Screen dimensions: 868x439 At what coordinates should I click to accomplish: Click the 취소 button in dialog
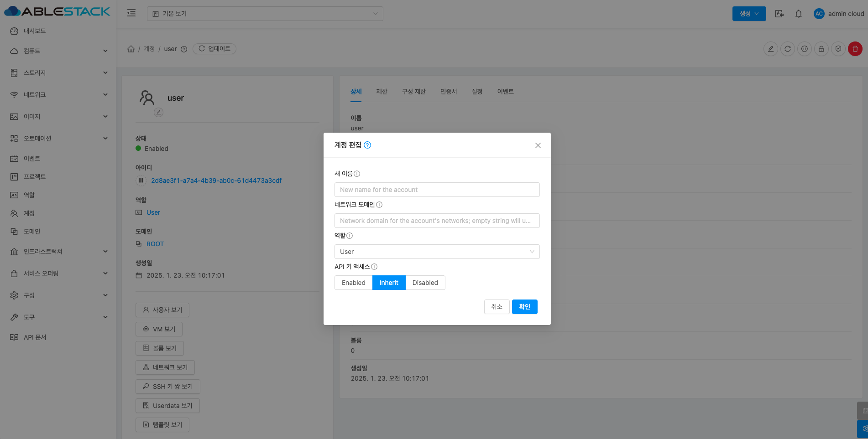tap(497, 307)
